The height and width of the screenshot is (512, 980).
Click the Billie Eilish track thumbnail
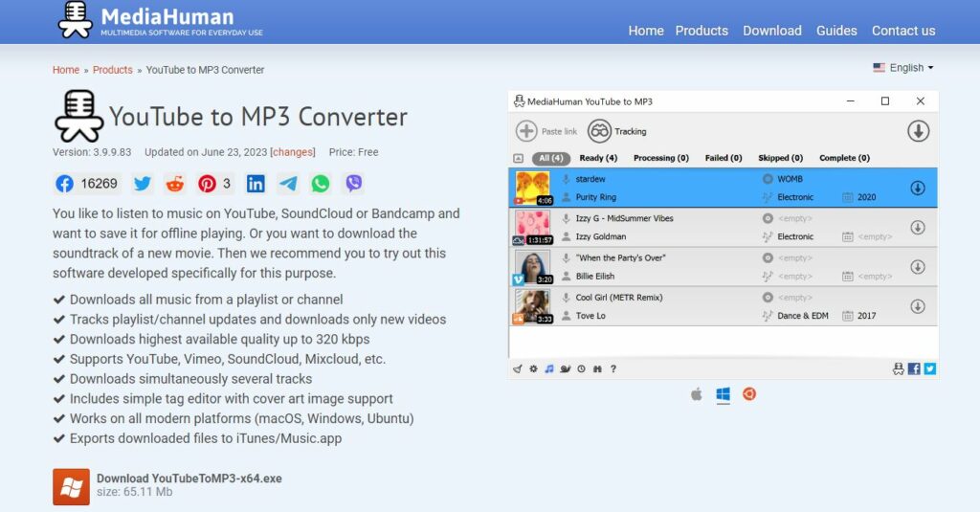(534, 267)
